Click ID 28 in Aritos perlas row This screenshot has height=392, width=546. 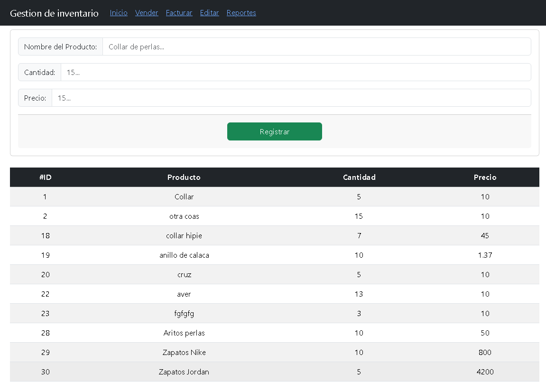pos(45,333)
